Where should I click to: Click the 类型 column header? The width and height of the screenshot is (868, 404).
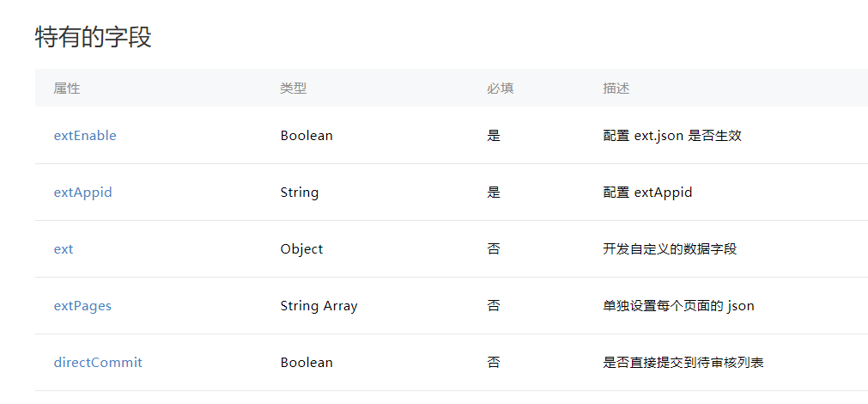click(294, 89)
